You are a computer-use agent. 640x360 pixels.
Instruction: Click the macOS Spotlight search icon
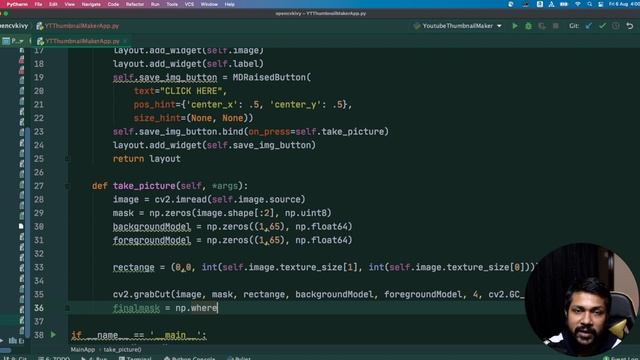[589, 4]
